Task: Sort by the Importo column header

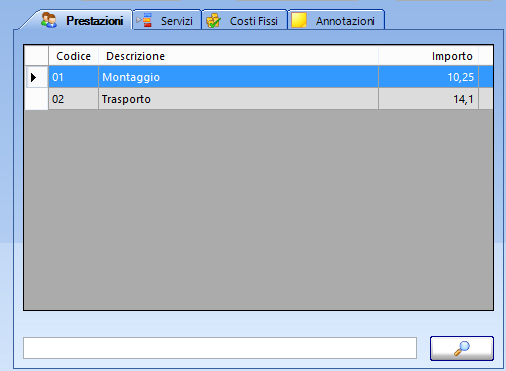Action: click(428, 56)
